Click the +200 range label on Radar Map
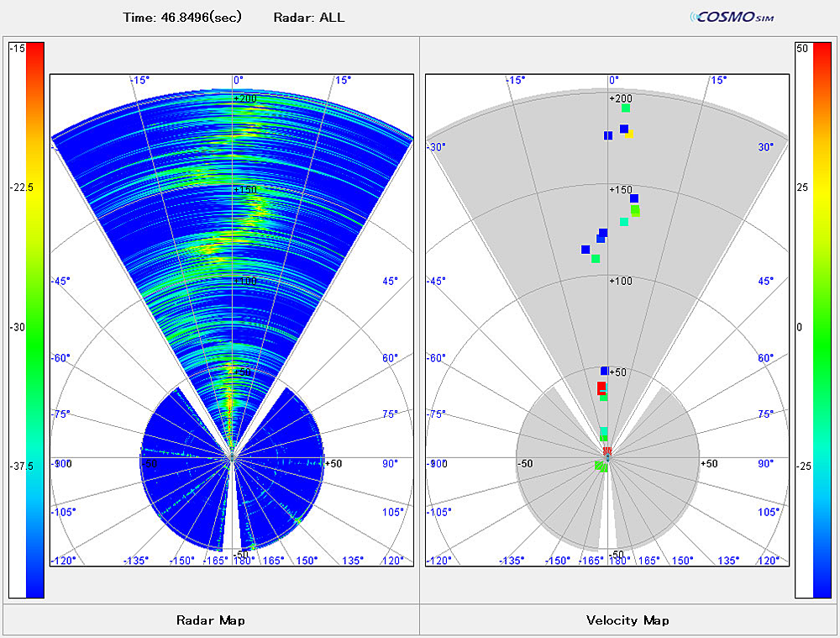 [245, 98]
